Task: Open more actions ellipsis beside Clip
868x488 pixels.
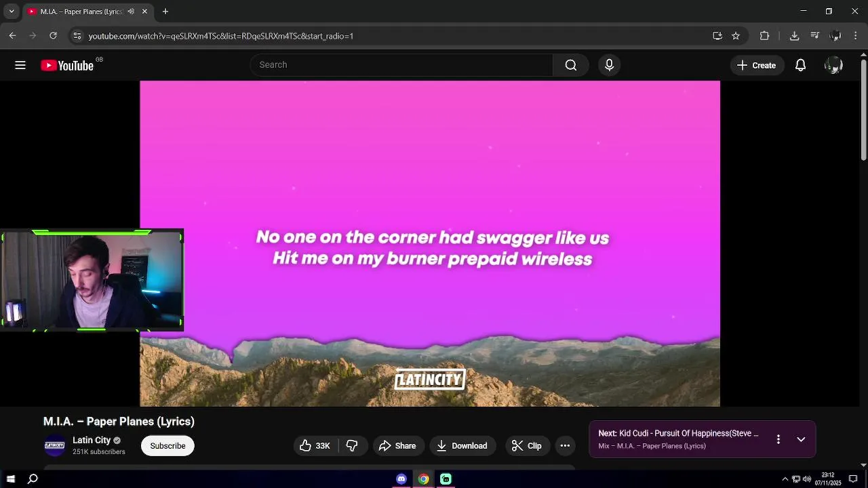Action: pos(565,445)
